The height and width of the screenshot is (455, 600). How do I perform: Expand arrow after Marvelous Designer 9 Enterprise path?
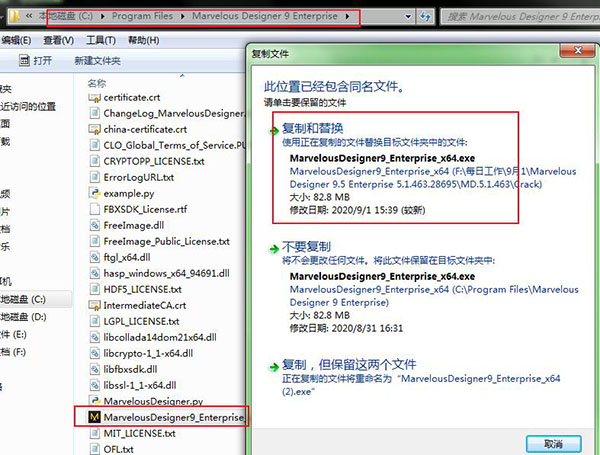click(347, 16)
